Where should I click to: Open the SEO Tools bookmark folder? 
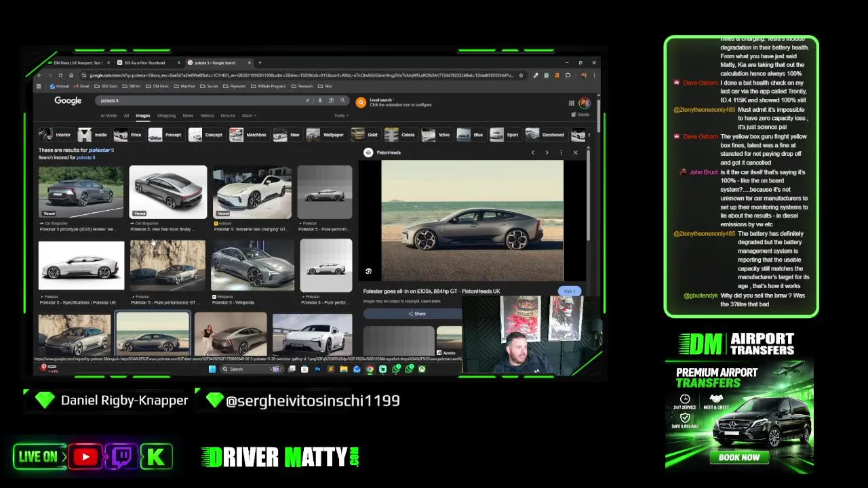click(x=106, y=86)
